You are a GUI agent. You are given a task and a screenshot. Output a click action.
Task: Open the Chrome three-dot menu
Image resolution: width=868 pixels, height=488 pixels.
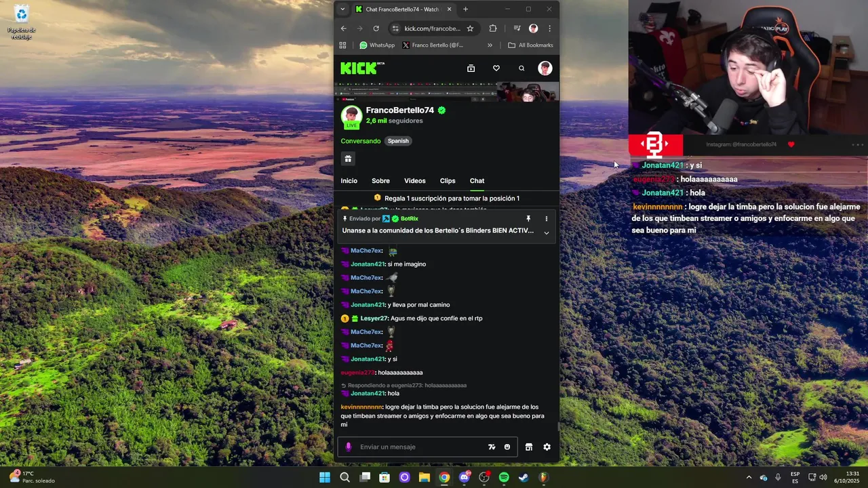tap(549, 28)
